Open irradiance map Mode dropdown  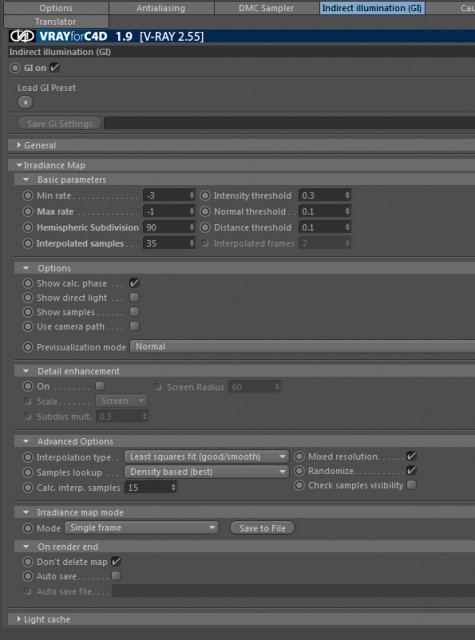coord(142,528)
